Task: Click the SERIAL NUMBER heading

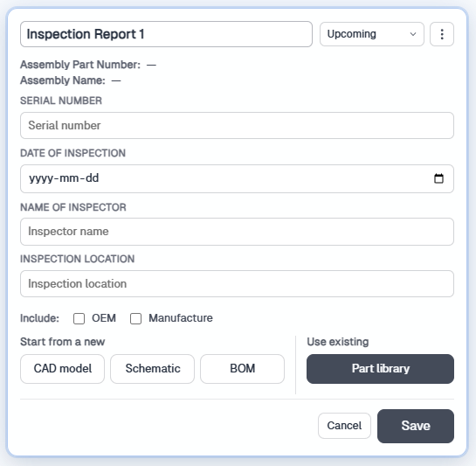Action: click(x=61, y=101)
